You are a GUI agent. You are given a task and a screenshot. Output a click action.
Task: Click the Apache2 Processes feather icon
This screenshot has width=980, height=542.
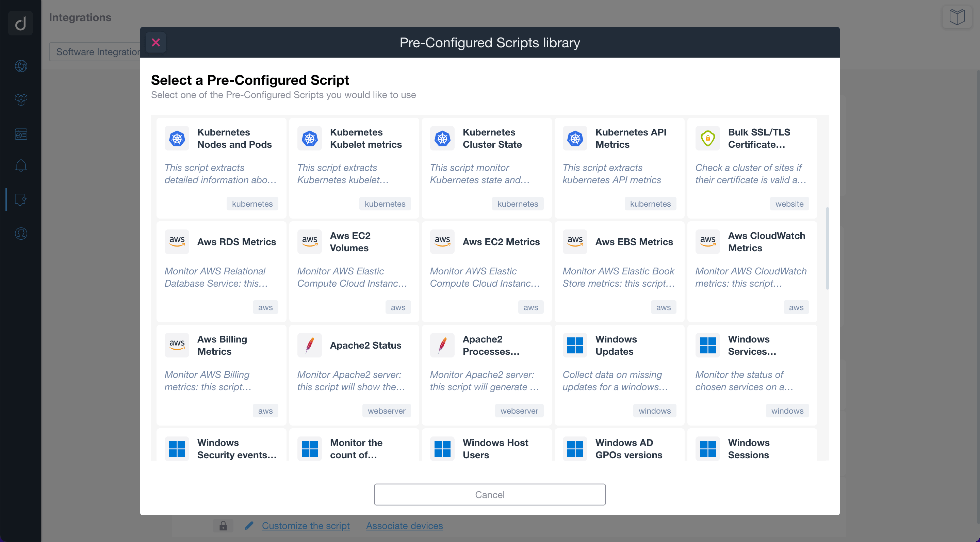(x=442, y=345)
